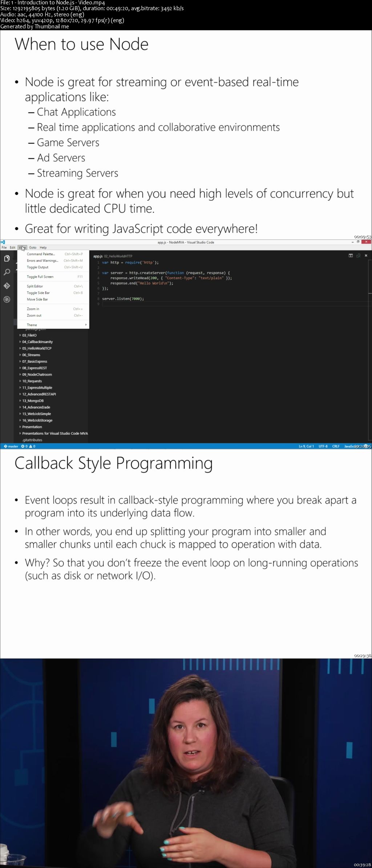Open the Explorer icon in the activity bar

tap(7, 259)
